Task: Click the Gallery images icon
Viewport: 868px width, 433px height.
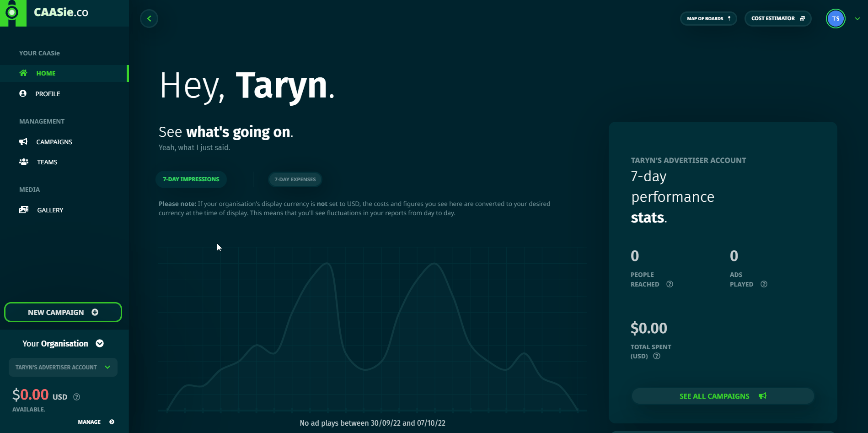Action: coord(24,210)
